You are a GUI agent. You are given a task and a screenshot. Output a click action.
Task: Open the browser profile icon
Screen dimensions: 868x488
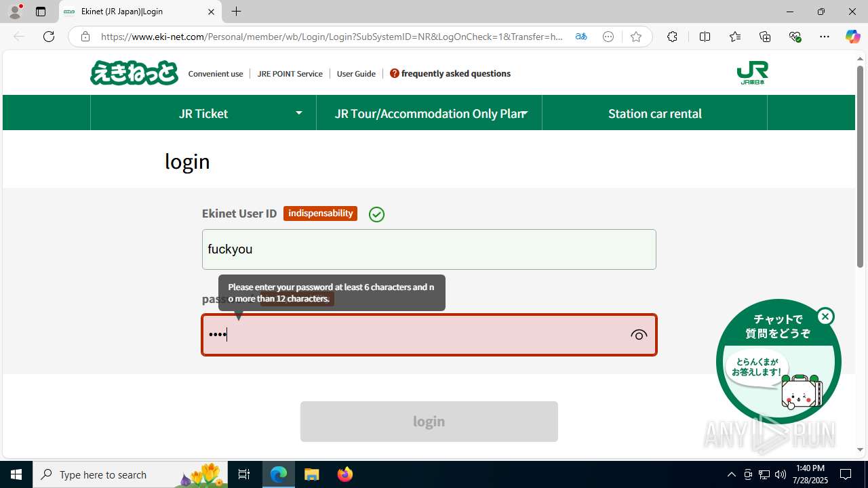pyautogui.click(x=15, y=12)
